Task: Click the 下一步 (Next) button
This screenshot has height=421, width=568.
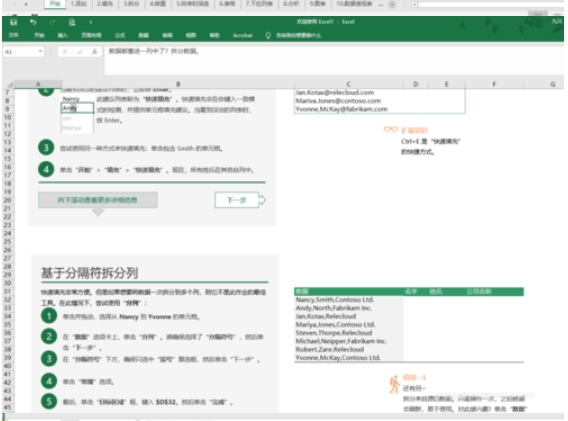Action: [x=240, y=200]
